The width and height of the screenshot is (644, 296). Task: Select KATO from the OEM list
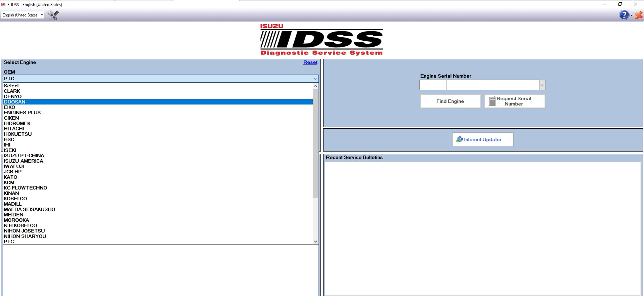tap(158, 177)
